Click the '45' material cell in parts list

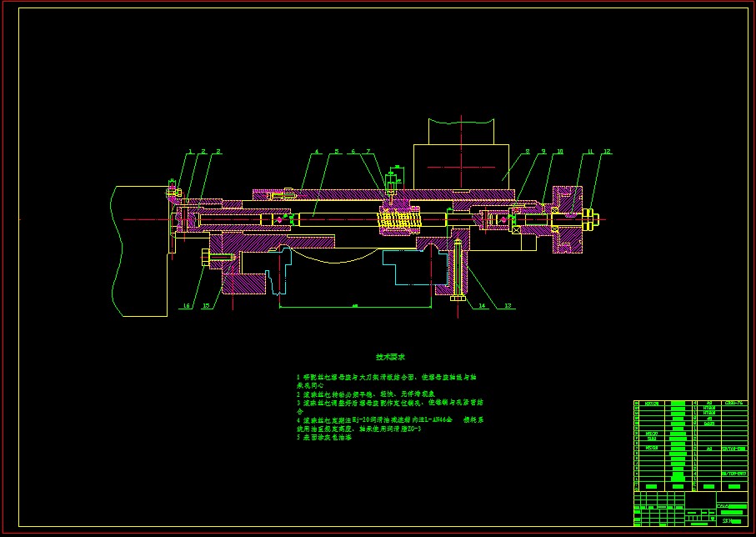pyautogui.click(x=708, y=419)
